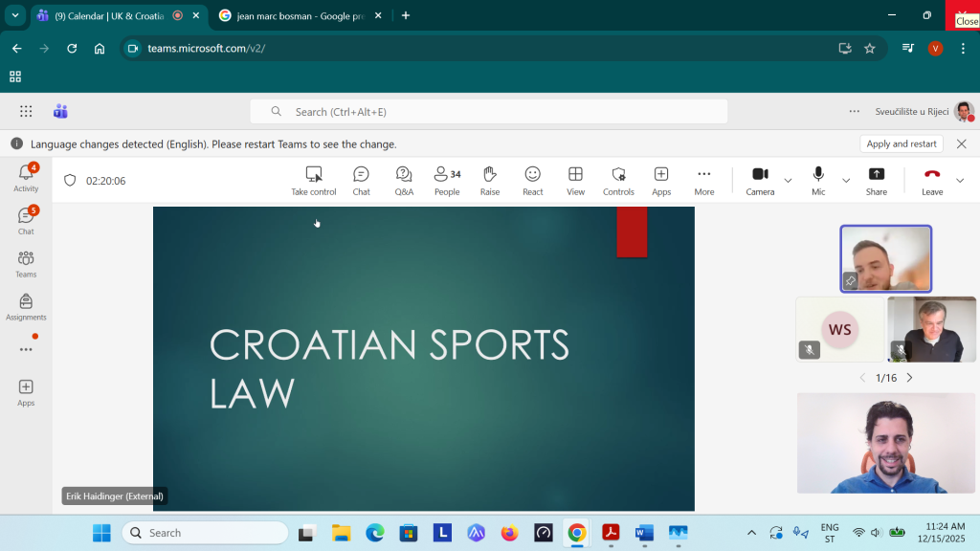Leave the meeting with the Leave button
This screenshot has width=980, height=551.
point(931,179)
